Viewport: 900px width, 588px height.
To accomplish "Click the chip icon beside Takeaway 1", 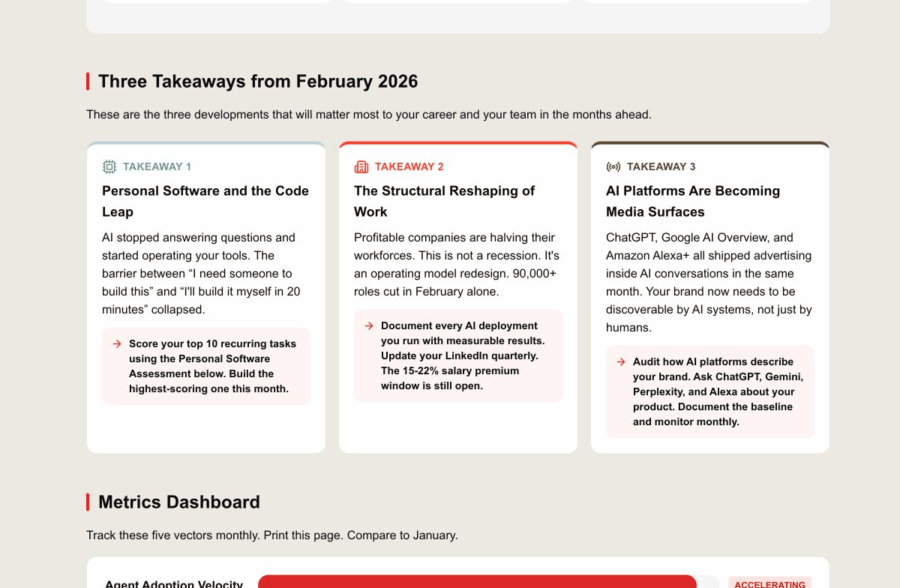I will (x=109, y=166).
